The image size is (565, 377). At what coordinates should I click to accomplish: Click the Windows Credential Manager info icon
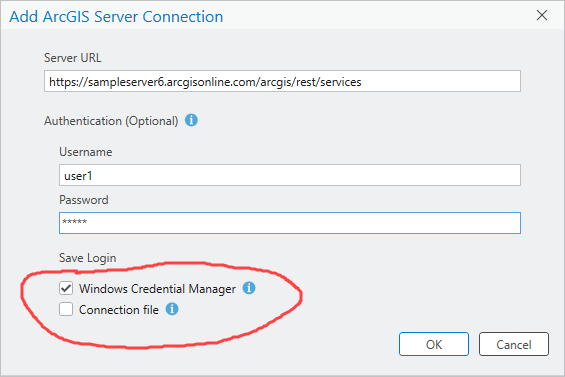(x=249, y=288)
